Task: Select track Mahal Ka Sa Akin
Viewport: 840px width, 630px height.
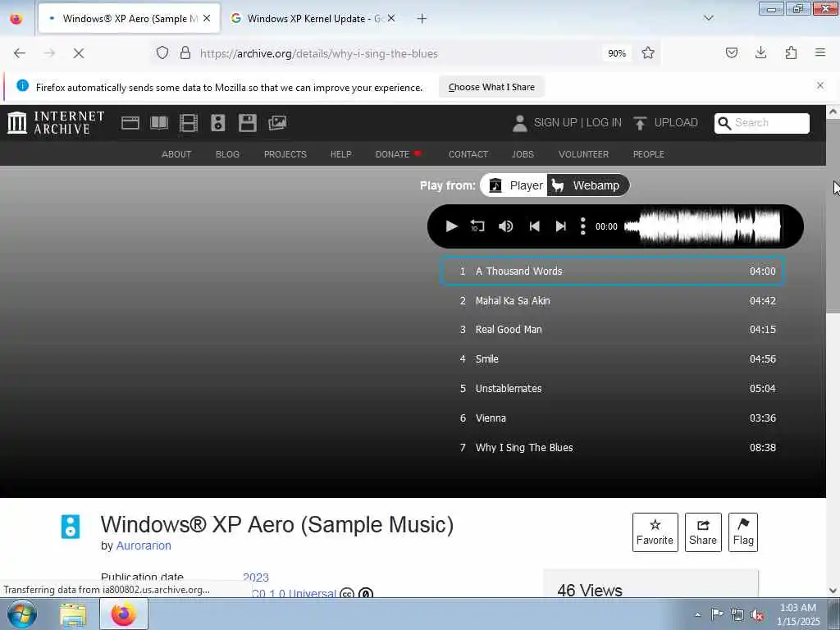Action: [612, 300]
